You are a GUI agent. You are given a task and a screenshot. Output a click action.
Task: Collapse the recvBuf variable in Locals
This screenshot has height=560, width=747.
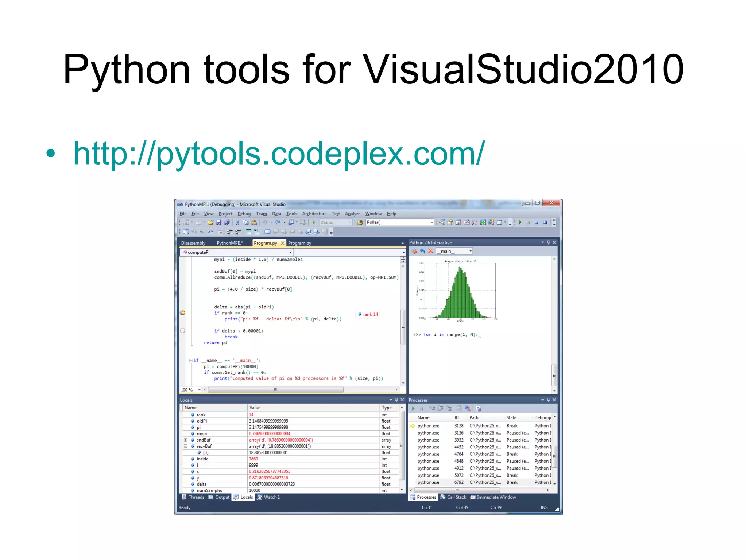click(185, 446)
